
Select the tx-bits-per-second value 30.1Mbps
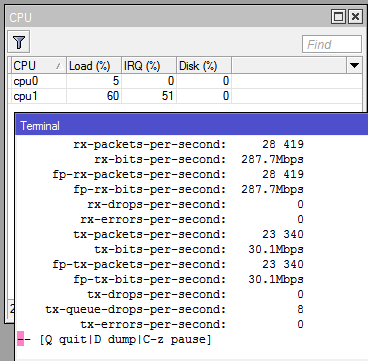coord(276,249)
